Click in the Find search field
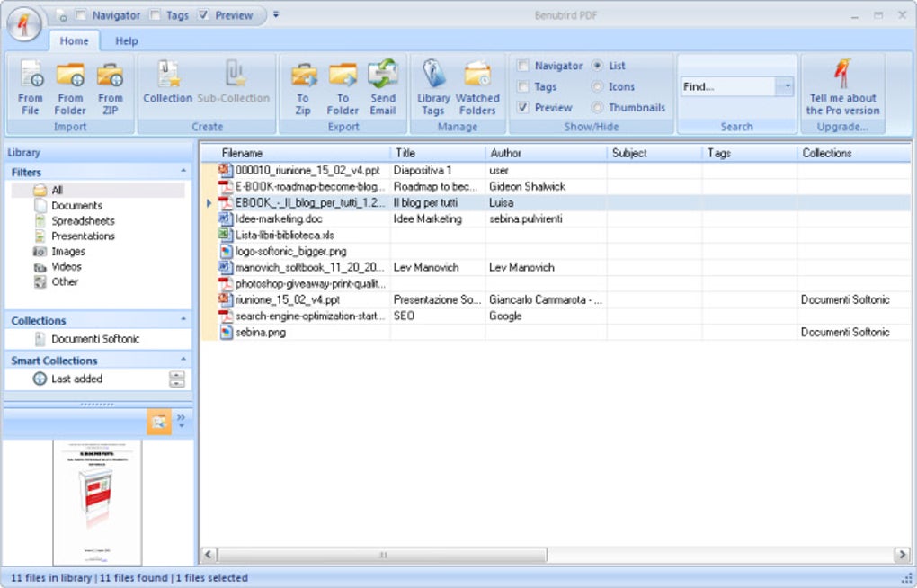 [728, 86]
